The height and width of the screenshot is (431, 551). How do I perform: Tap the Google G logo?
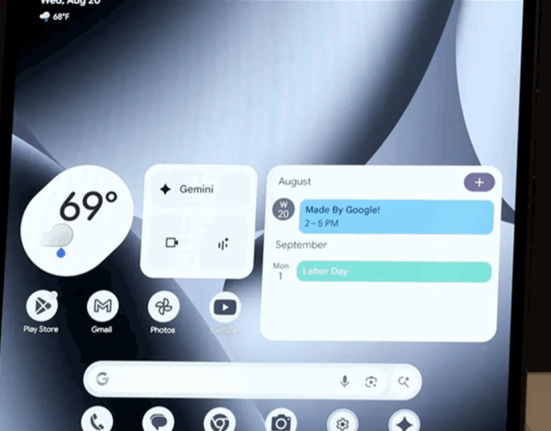pos(103,379)
